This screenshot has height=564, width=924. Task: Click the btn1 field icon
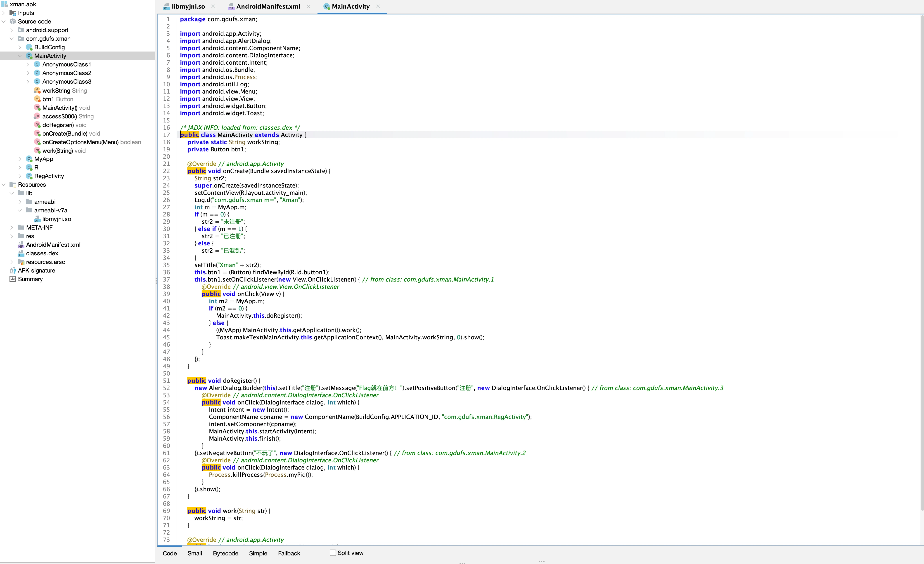(37, 99)
